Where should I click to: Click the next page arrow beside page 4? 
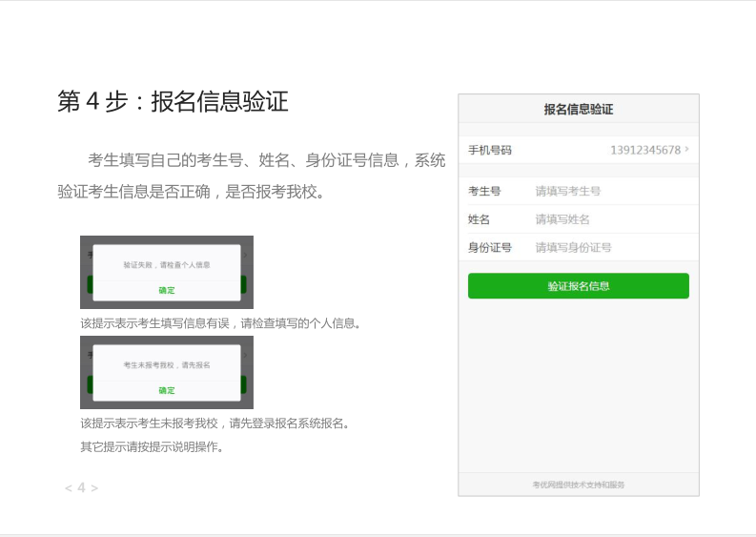coord(94,488)
